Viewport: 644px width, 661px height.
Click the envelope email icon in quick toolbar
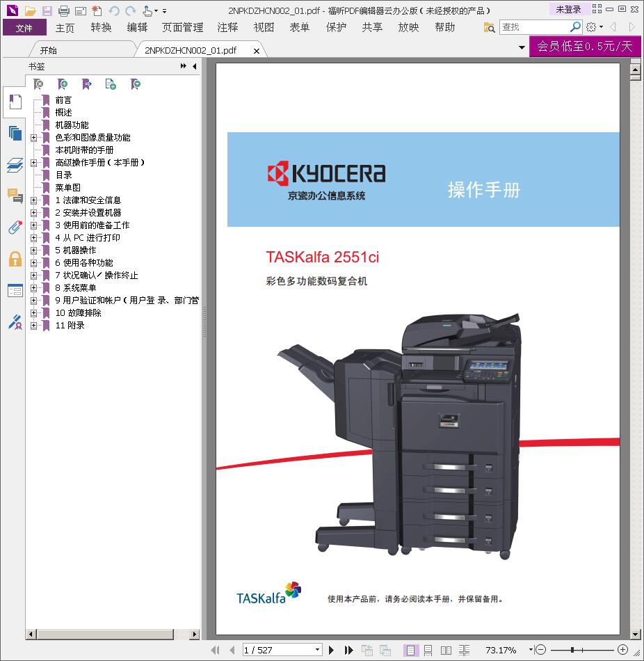80,10
